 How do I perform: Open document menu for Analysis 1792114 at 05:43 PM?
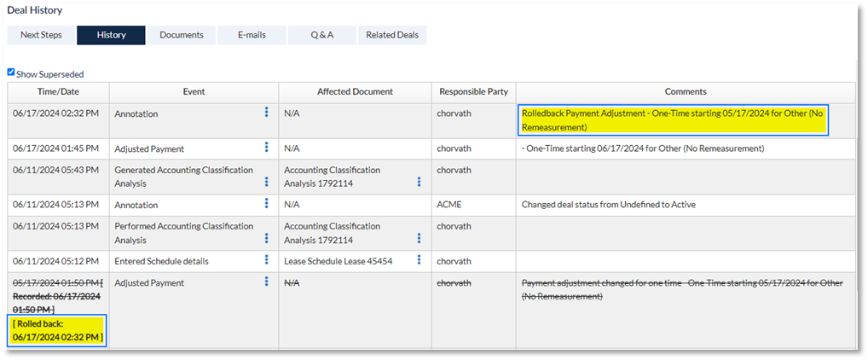(419, 182)
